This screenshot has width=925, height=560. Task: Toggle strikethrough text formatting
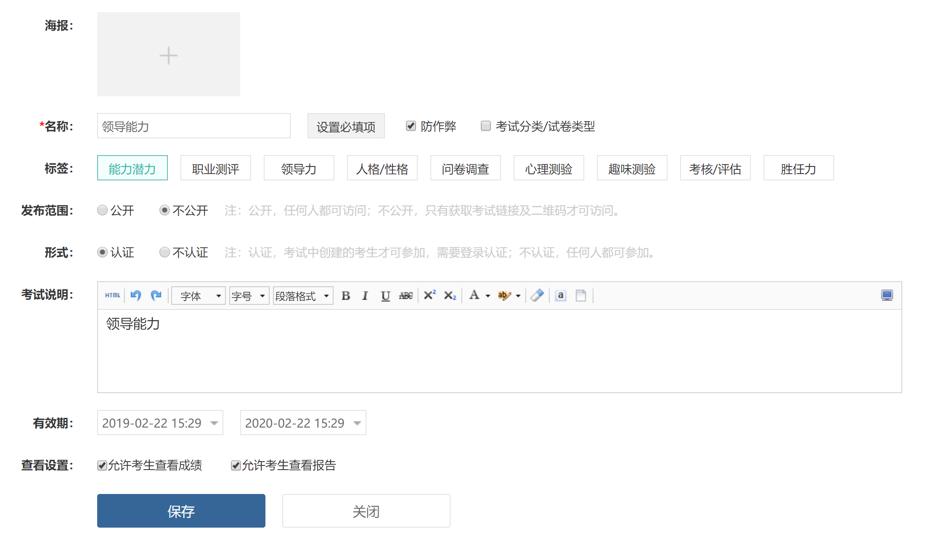pyautogui.click(x=406, y=296)
